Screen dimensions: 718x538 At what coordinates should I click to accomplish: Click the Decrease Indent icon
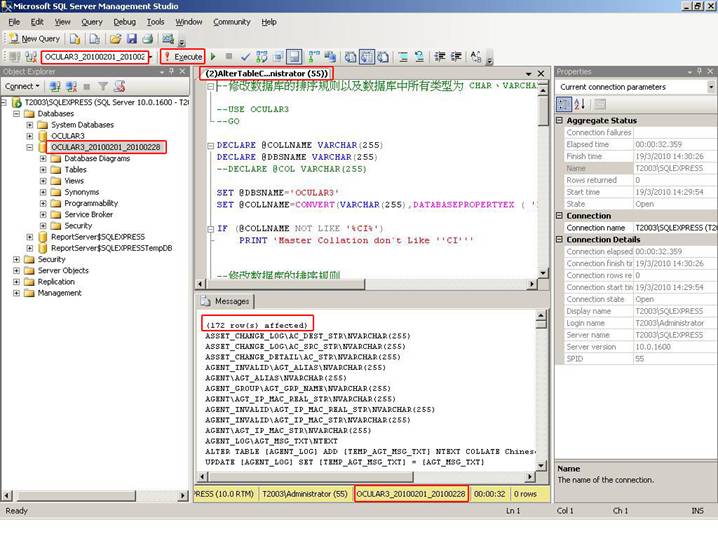point(440,57)
